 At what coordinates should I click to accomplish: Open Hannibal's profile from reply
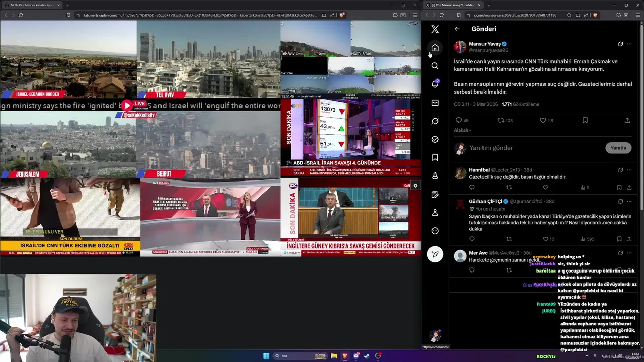[479, 170]
